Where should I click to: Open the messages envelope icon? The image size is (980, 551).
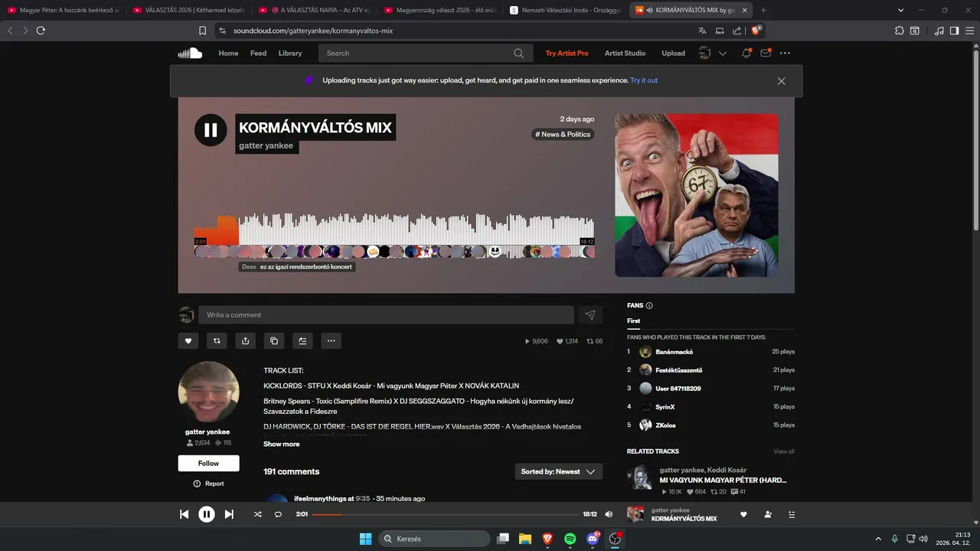pos(766,53)
